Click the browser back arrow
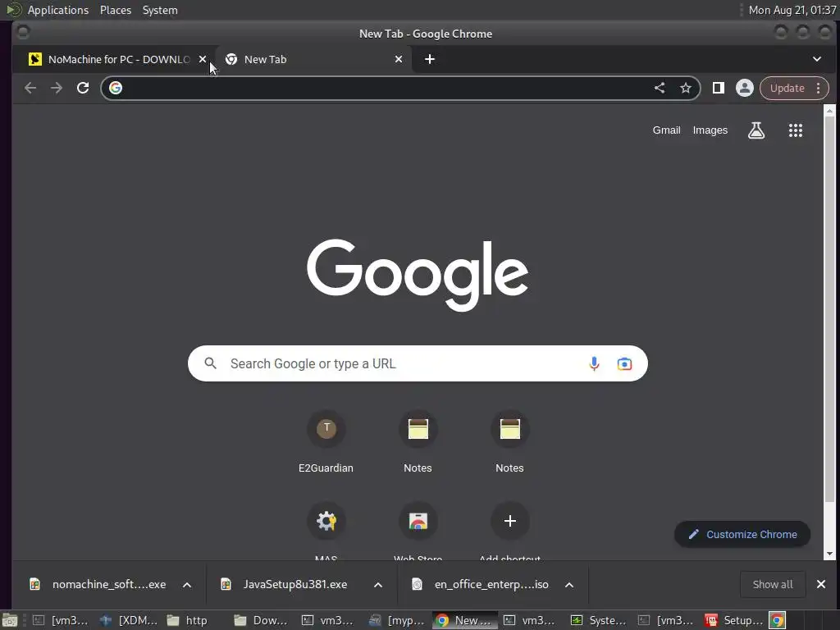Image resolution: width=840 pixels, height=630 pixels. click(x=30, y=88)
